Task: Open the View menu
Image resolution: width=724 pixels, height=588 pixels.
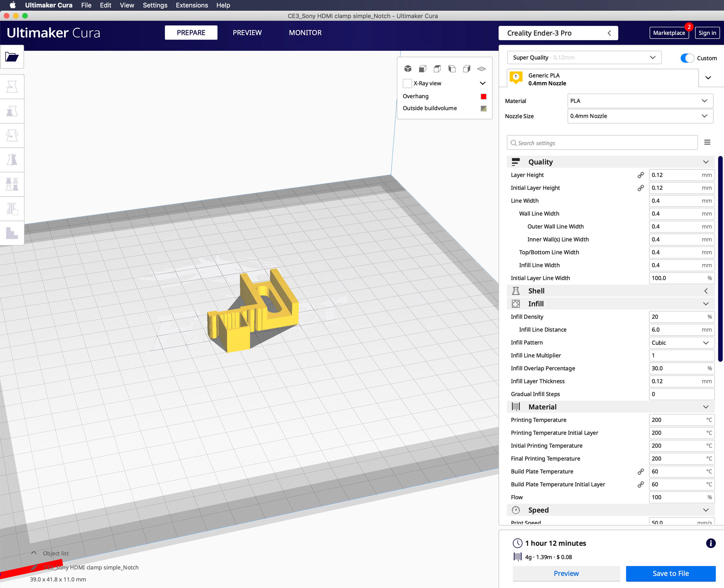Action: tap(127, 5)
